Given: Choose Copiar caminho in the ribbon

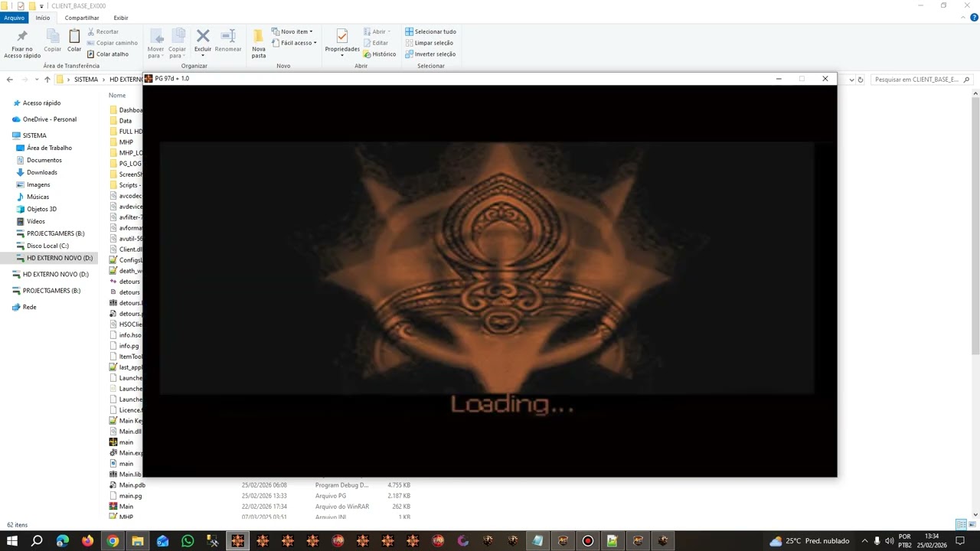Looking at the screenshot, I should click(x=113, y=43).
